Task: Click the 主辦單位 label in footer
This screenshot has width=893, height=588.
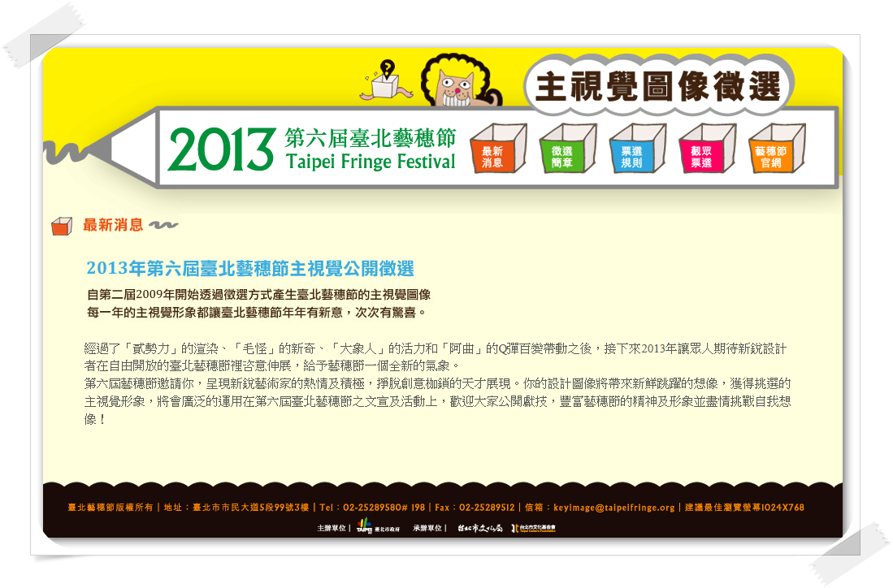Action: click(332, 528)
